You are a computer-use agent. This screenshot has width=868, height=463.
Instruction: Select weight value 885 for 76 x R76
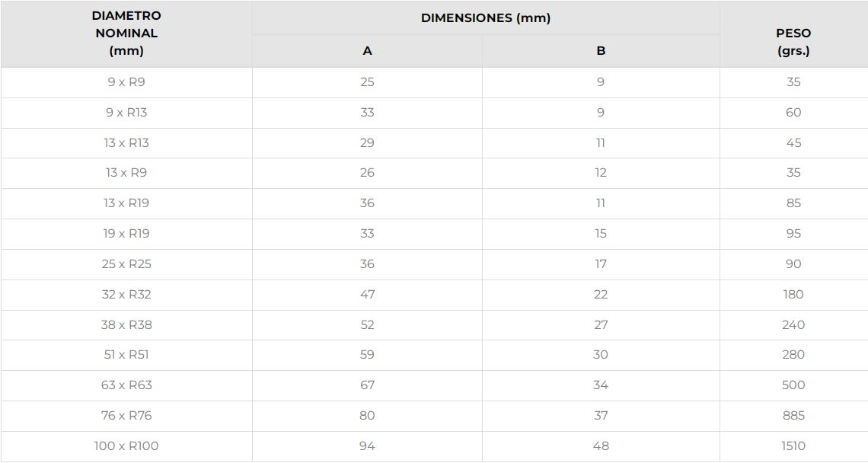pyautogui.click(x=793, y=416)
